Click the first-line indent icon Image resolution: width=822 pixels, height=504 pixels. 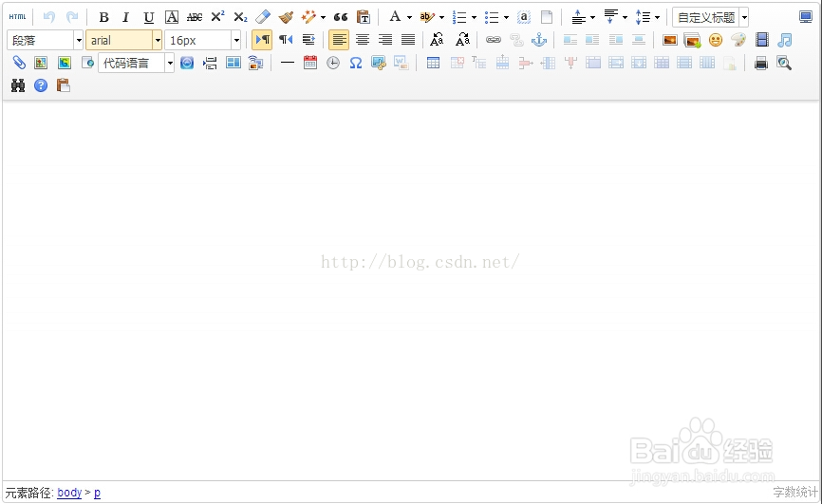pos(308,40)
